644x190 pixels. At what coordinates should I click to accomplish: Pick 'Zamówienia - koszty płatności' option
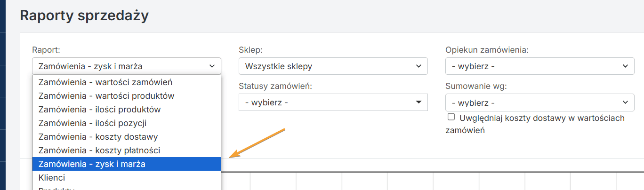pos(99,150)
